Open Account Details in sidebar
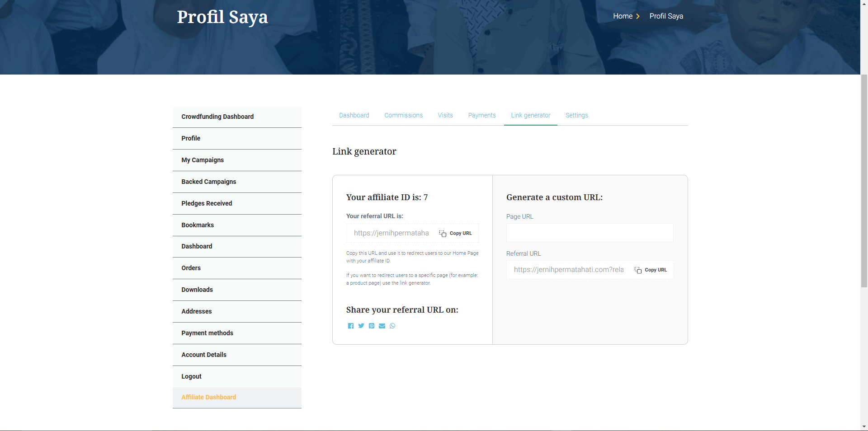 [237, 355]
